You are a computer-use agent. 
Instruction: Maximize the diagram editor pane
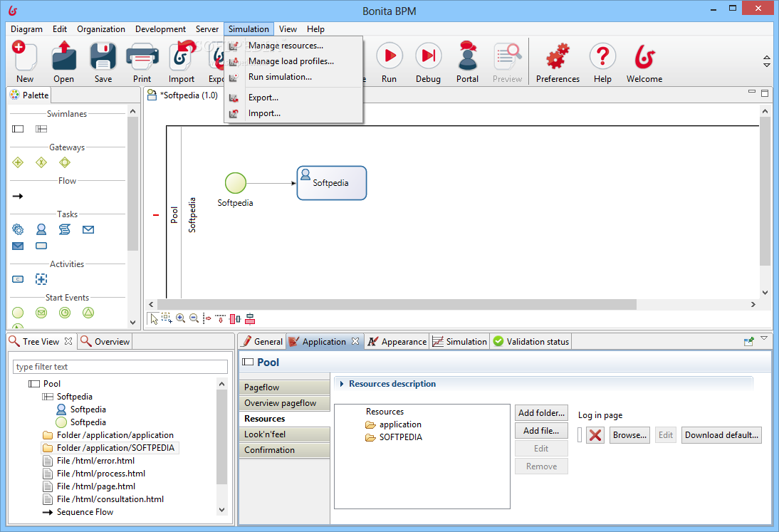765,93
